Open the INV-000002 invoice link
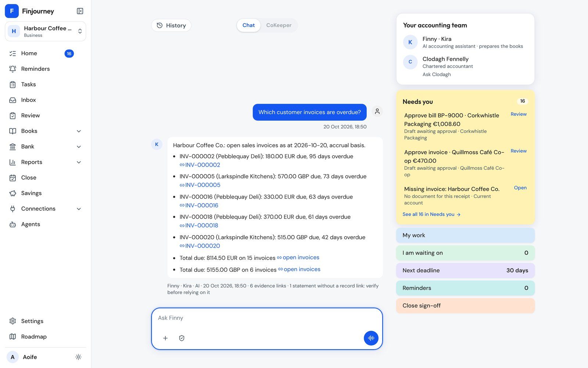Screen dimensions: 588x368 200,165
